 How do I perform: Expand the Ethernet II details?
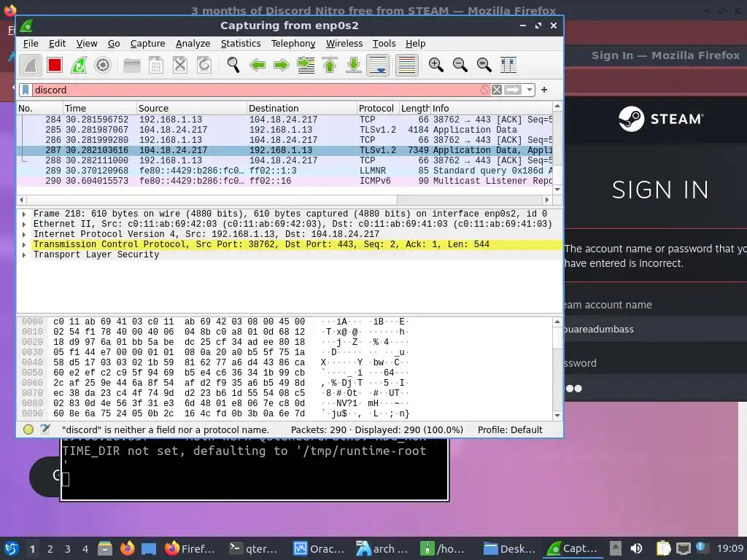click(24, 225)
